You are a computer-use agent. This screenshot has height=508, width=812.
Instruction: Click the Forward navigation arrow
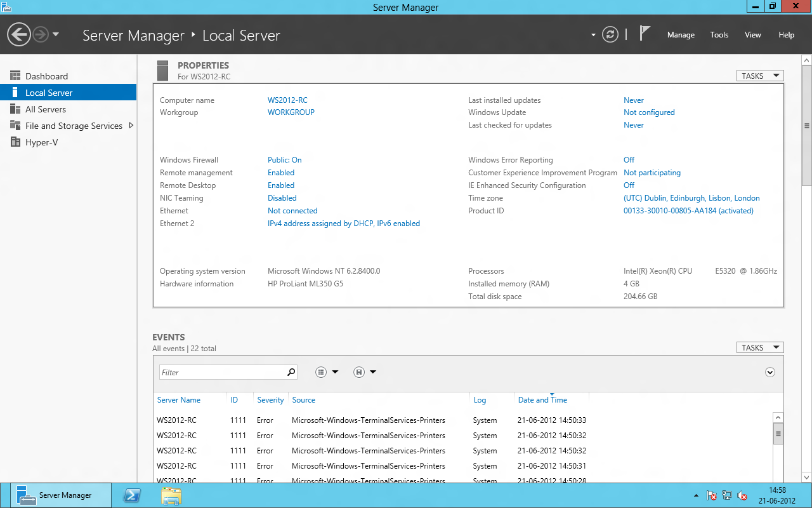[41, 34]
